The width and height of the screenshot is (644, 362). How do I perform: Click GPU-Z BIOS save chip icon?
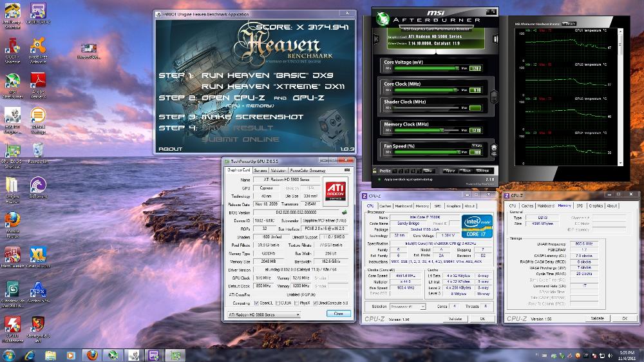[x=344, y=213]
